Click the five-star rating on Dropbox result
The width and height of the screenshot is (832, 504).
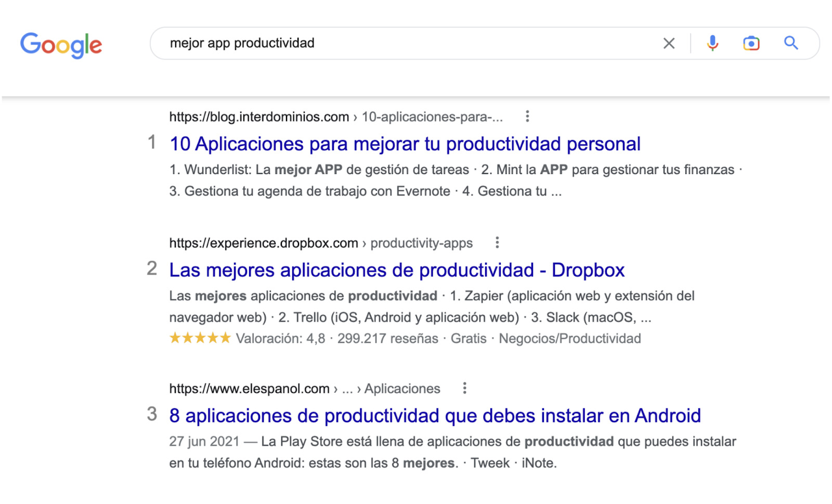(x=200, y=338)
